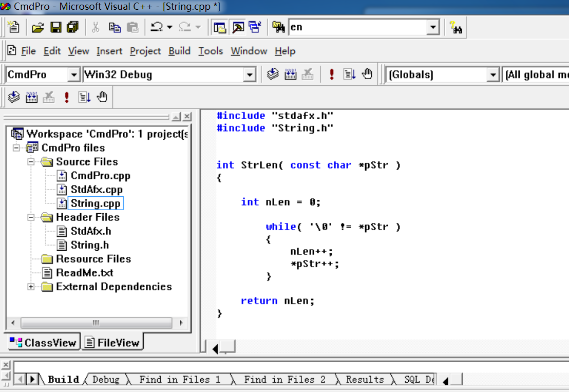Screen dimensions: 569x392
Task: Open the Build menu
Action: click(x=179, y=51)
